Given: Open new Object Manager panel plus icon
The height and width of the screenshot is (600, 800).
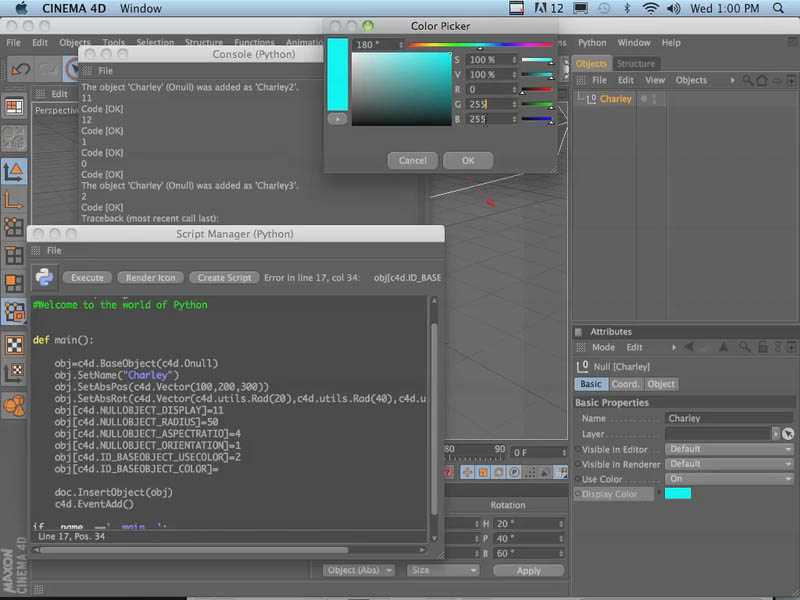Looking at the screenshot, I should [791, 80].
